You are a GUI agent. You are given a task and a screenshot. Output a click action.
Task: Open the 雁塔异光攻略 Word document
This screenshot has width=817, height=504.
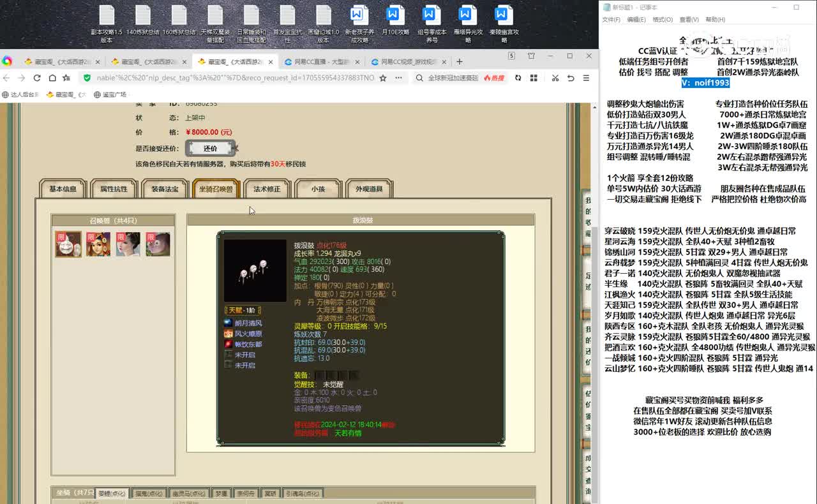tap(468, 24)
